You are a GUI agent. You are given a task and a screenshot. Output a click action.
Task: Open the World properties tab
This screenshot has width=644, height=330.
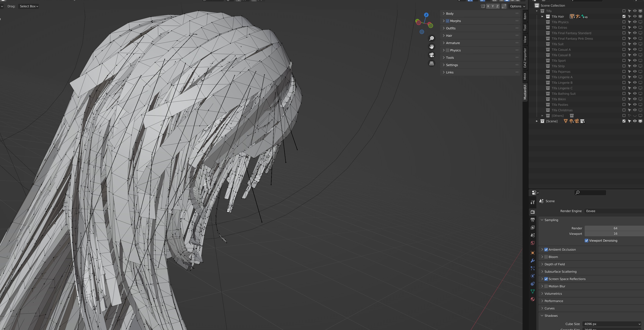[x=532, y=243]
